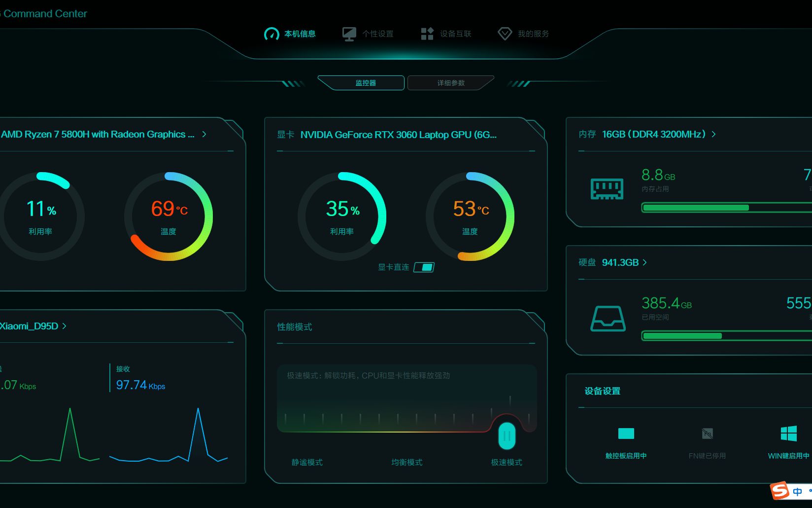The height and width of the screenshot is (508, 812).
Task: Select 均衡模式 performance mode
Action: (407, 462)
